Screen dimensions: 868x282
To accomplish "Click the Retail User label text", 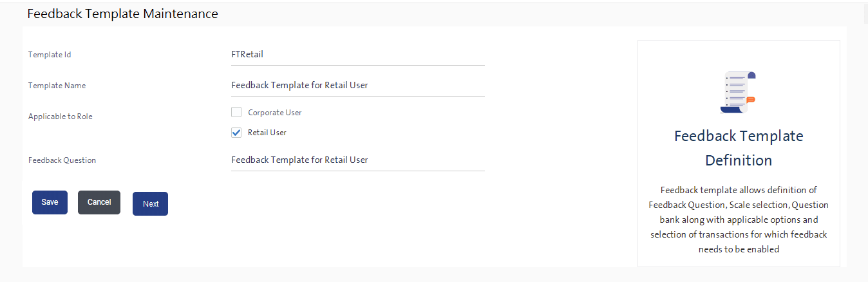I will click(267, 133).
